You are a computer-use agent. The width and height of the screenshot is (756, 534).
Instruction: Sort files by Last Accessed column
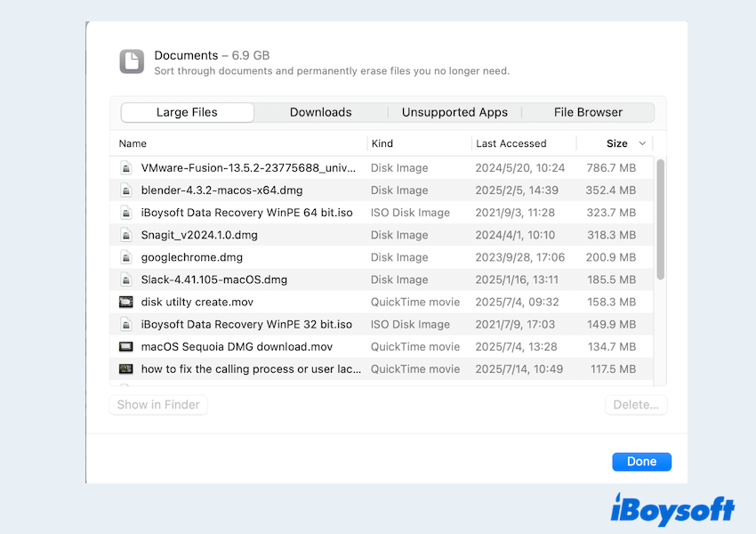(x=511, y=143)
